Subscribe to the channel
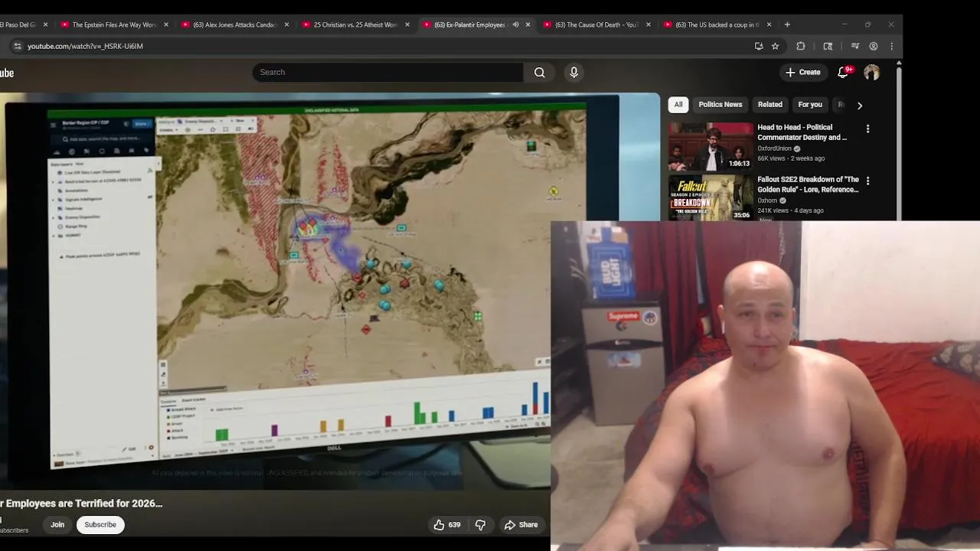This screenshot has height=551, width=980. tap(100, 525)
